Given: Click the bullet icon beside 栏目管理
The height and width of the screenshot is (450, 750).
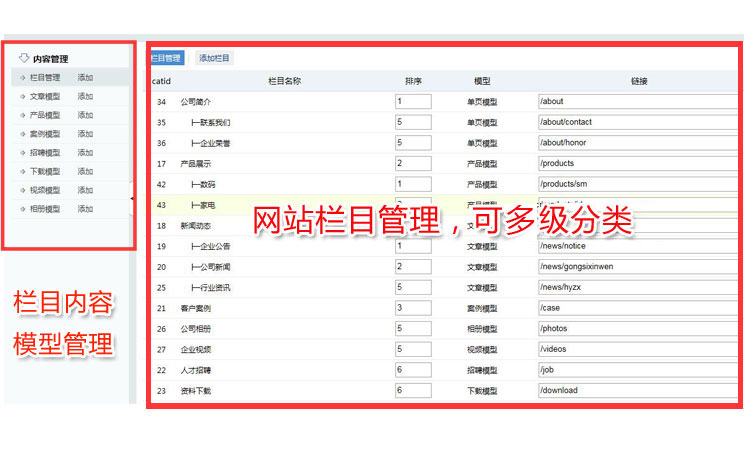Looking at the screenshot, I should pos(22,77).
